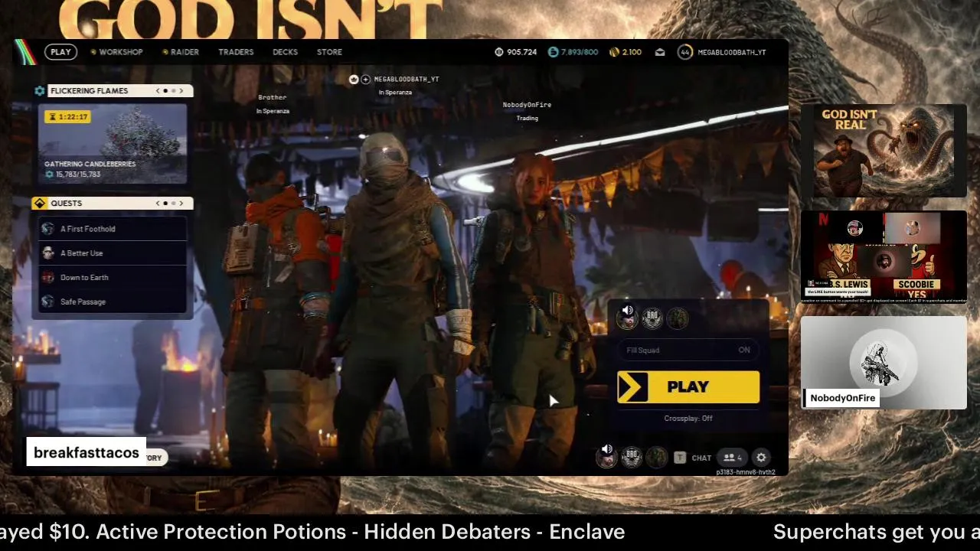Screen dimensions: 980x551
Task: Click the Flickering Flames event gear icon
Action: coord(40,91)
